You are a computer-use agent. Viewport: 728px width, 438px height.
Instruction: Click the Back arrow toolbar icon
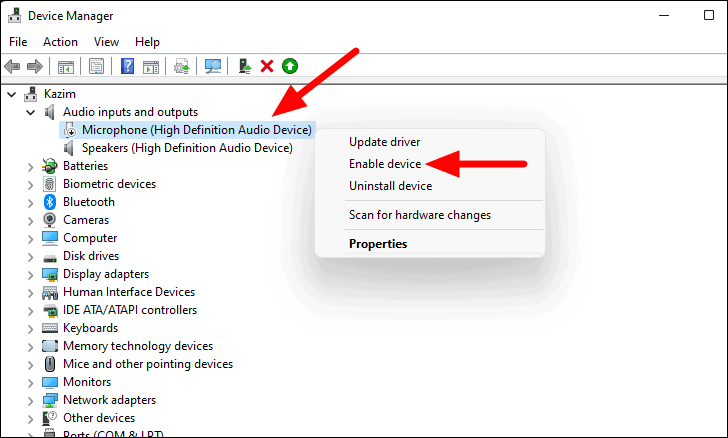12,66
